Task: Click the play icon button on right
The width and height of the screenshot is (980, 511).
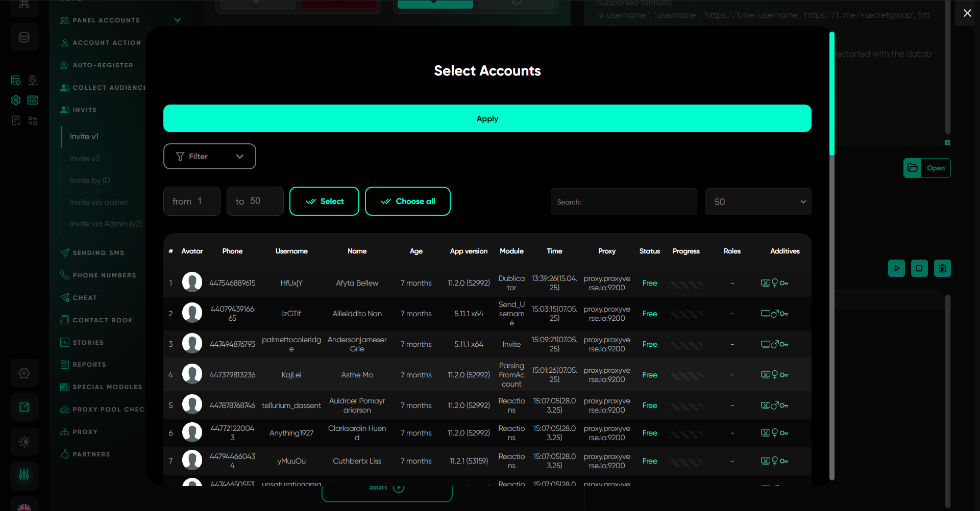Action: pos(896,268)
